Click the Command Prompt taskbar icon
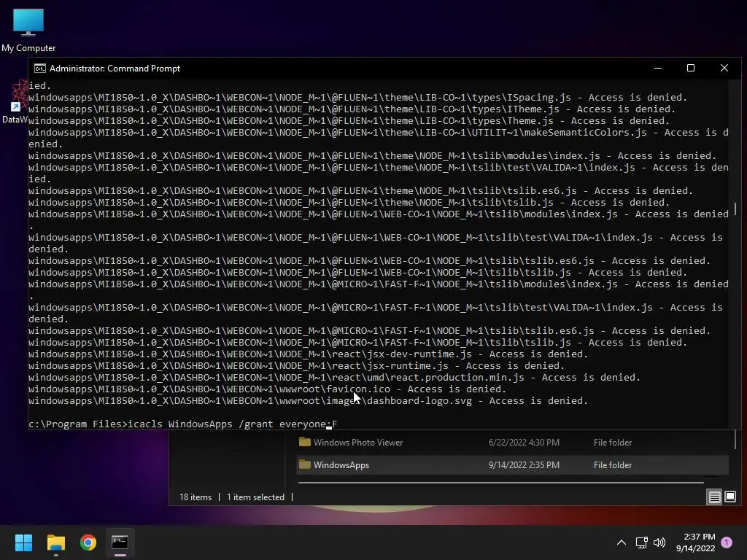Image resolution: width=747 pixels, height=560 pixels. point(120,542)
